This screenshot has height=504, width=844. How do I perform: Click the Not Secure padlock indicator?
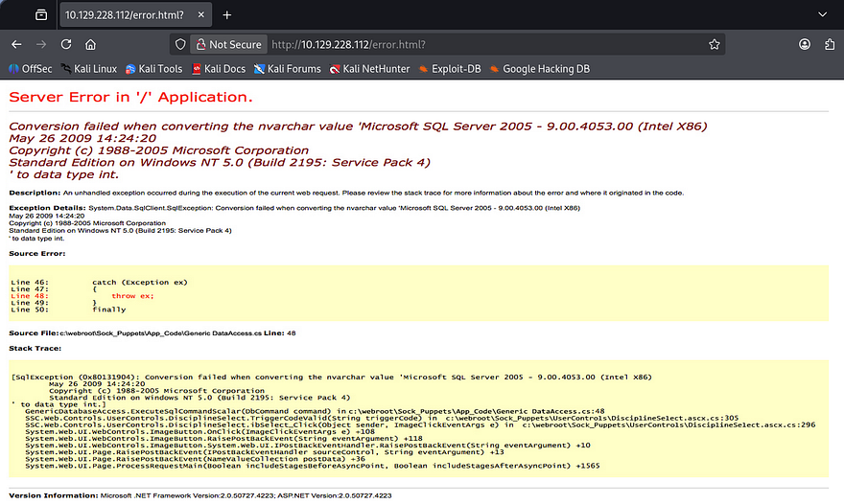(x=227, y=45)
